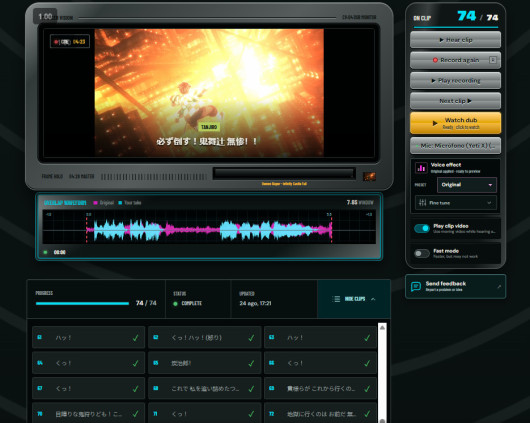The image size is (530, 423).
Task: Go to Next clip
Action: (455, 101)
